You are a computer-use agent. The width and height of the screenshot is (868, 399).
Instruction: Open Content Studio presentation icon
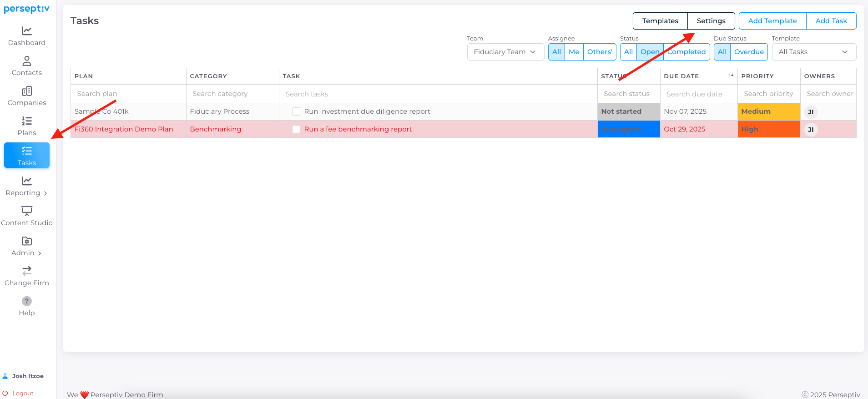point(27,211)
